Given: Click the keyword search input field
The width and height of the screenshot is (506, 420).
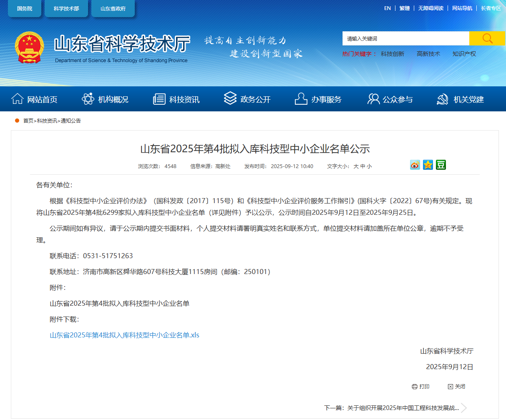Looking at the screenshot, I should click(x=405, y=38).
